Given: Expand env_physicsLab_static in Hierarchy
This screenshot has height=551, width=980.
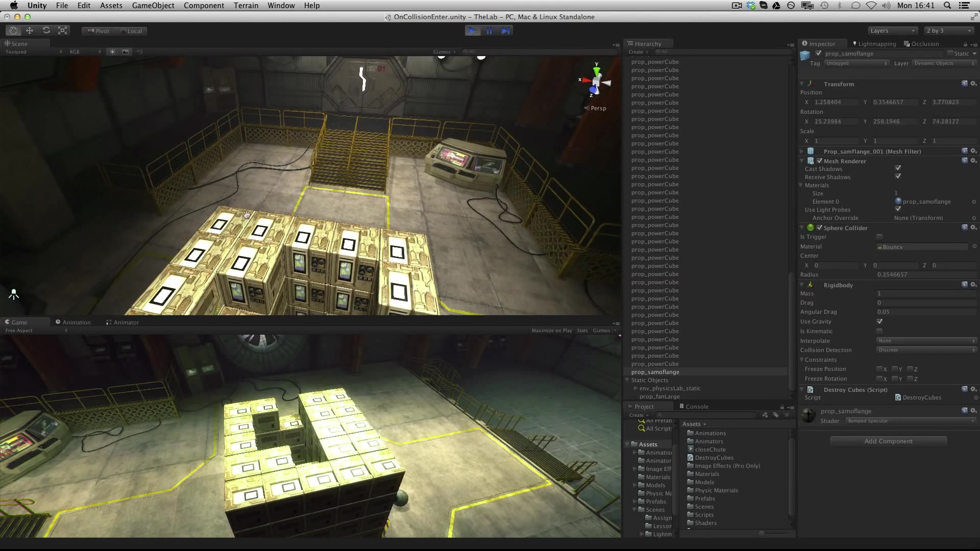Looking at the screenshot, I should click(635, 388).
